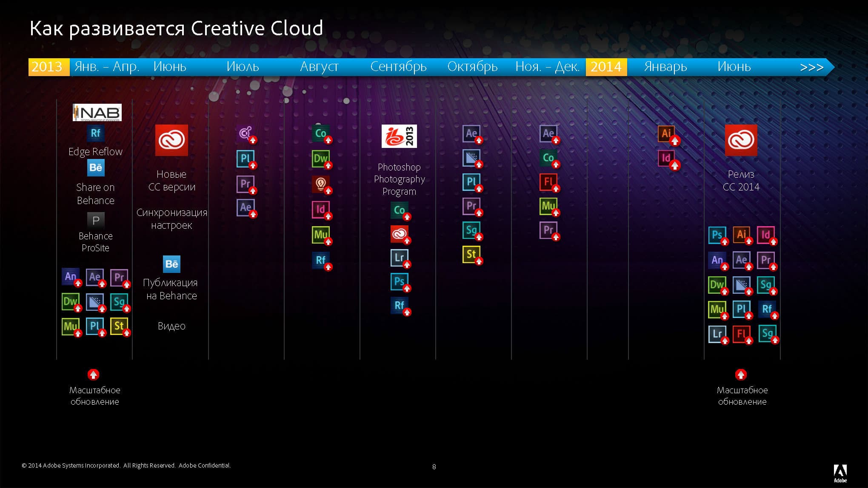The width and height of the screenshot is (868, 488).
Task: Click the Flash Fl icon in the Nov-Dec column
Action: pyautogui.click(x=548, y=182)
